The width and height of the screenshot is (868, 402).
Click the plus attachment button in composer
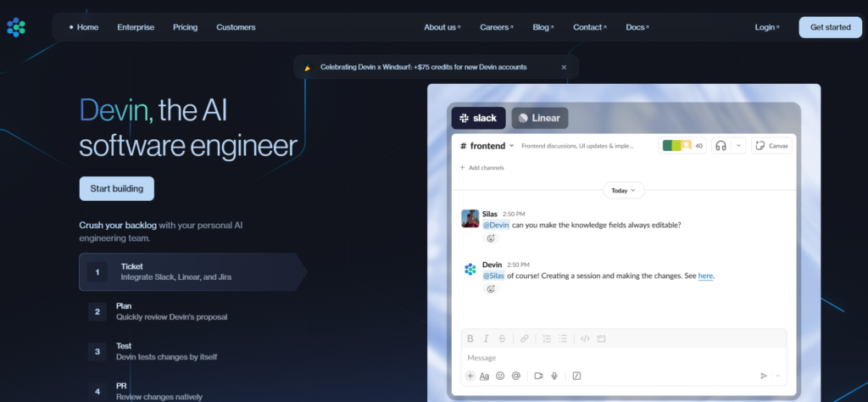coord(470,376)
